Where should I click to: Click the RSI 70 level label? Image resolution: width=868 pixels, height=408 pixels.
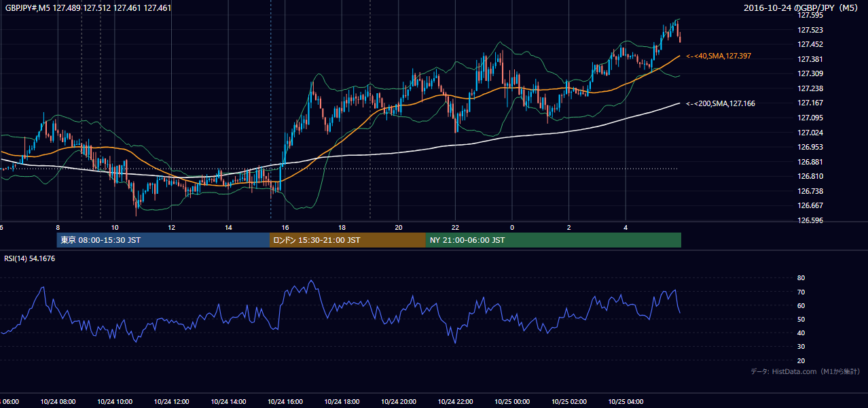tap(801, 292)
